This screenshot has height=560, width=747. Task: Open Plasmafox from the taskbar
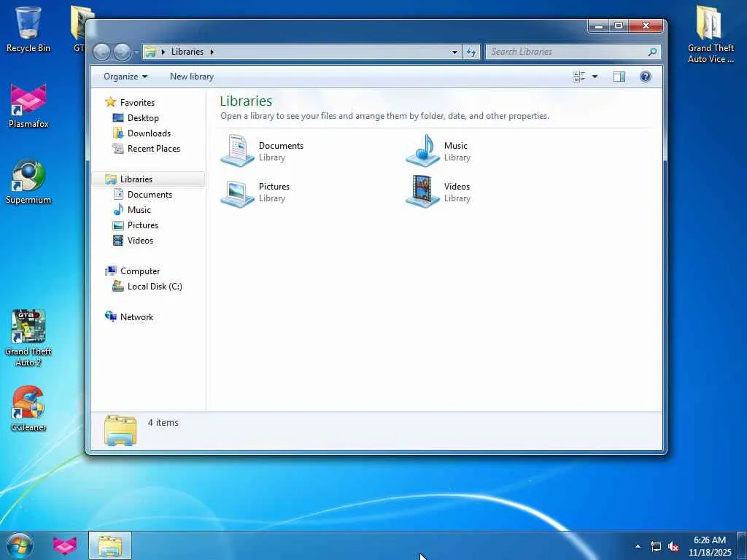[x=65, y=545]
